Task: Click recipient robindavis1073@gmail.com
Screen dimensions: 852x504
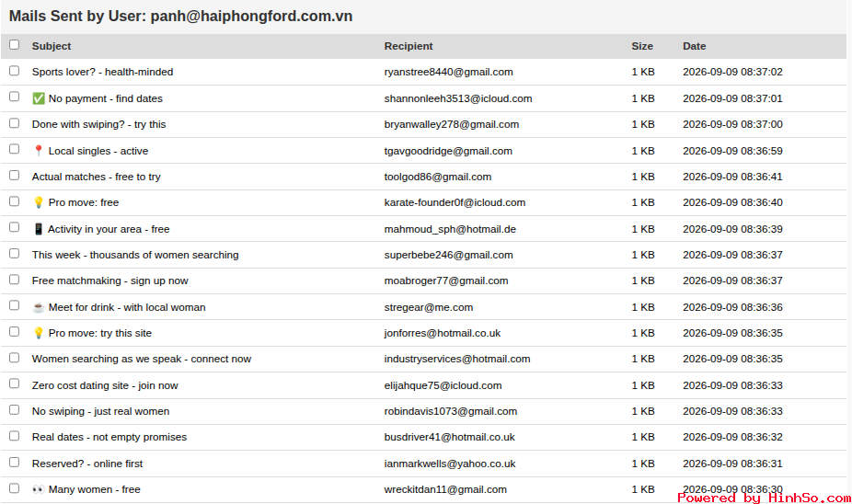Action: [x=451, y=411]
